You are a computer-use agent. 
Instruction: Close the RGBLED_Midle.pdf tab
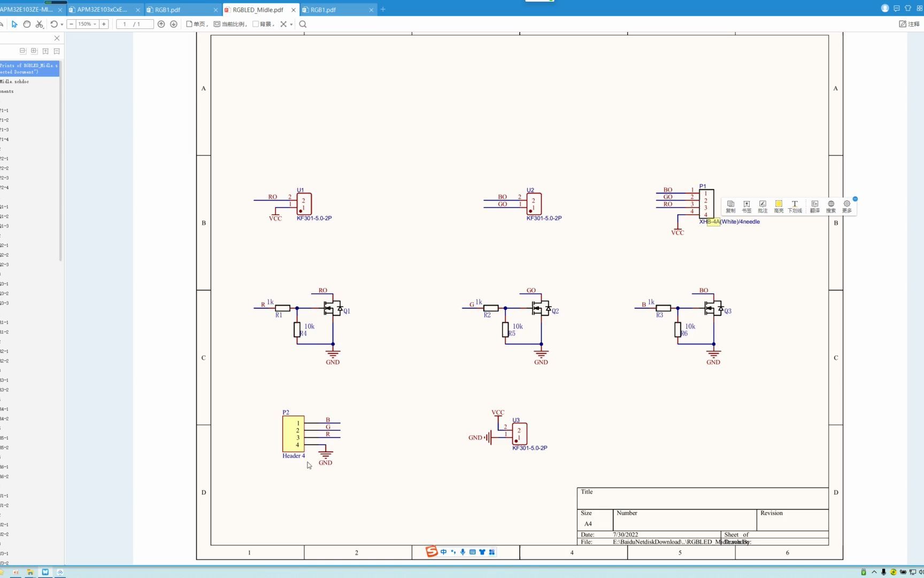point(294,10)
